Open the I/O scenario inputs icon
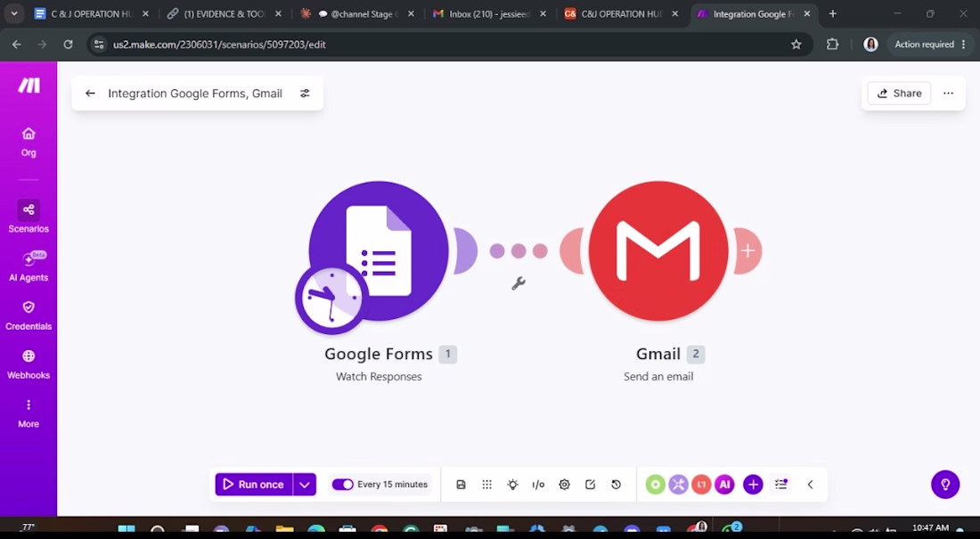The height and width of the screenshot is (539, 980). click(x=538, y=485)
